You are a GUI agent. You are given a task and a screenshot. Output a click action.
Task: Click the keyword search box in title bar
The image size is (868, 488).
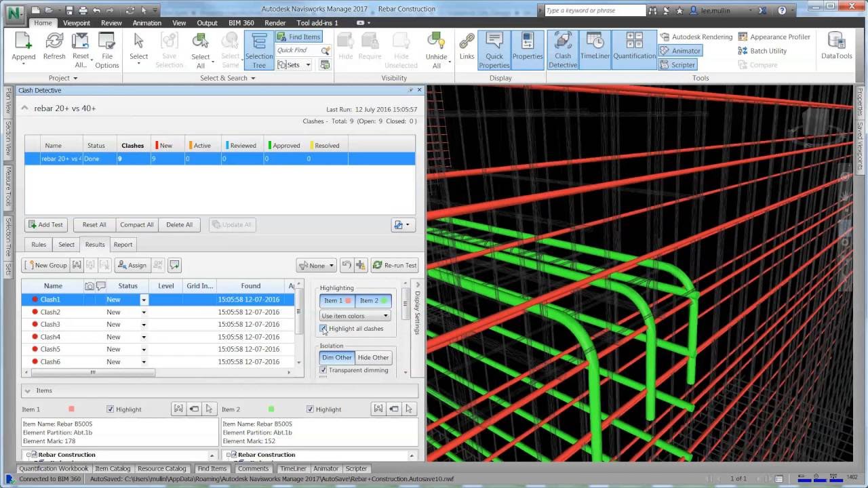[x=595, y=11]
